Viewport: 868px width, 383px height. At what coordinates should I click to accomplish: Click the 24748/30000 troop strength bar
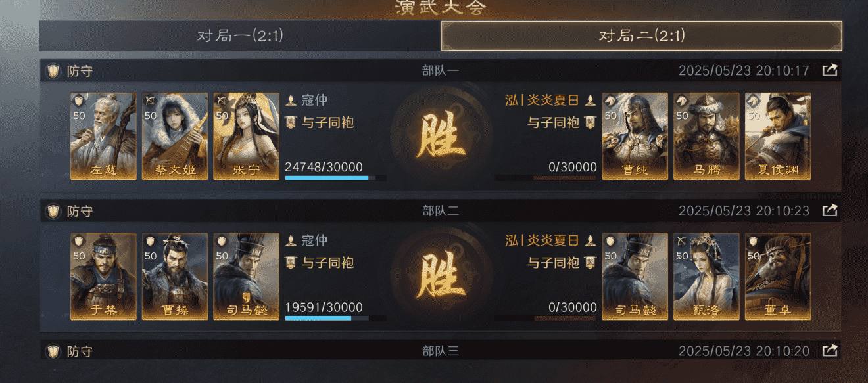pos(335,178)
